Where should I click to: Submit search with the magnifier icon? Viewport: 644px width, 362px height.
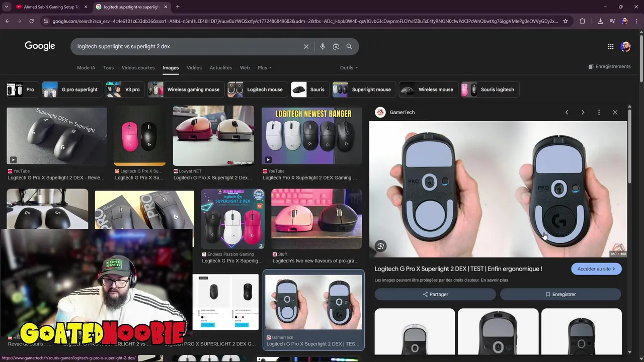tap(349, 46)
